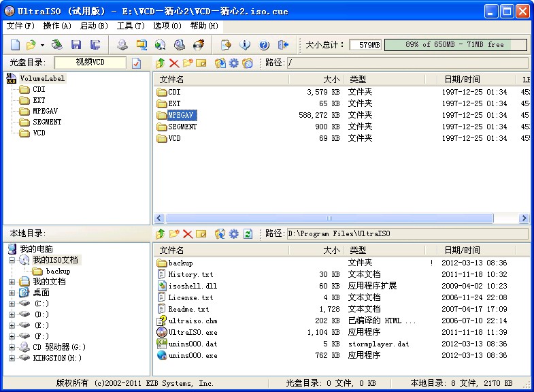Open the 选项(O) menu
Screen dimensions: 534x392
click(167, 26)
